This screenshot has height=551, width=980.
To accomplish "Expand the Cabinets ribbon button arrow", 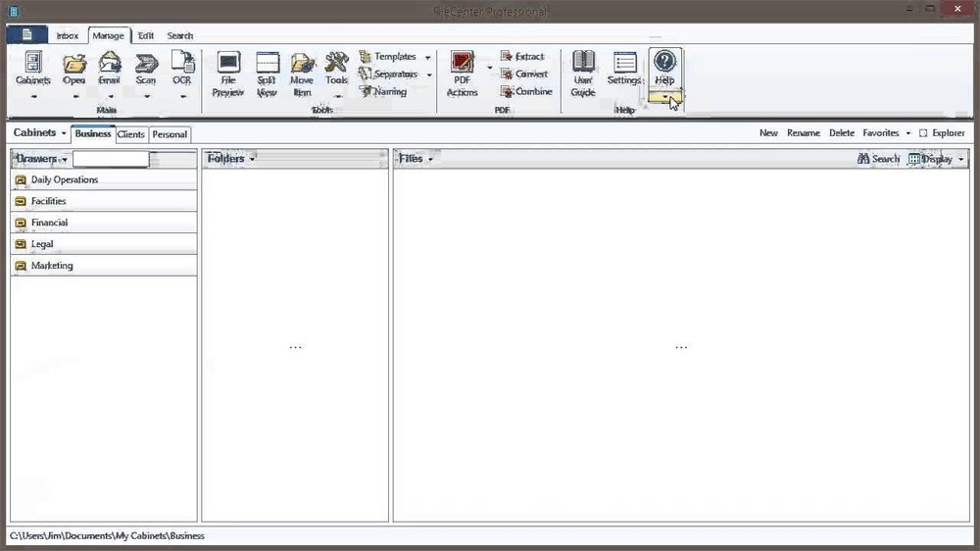I will pos(33,97).
